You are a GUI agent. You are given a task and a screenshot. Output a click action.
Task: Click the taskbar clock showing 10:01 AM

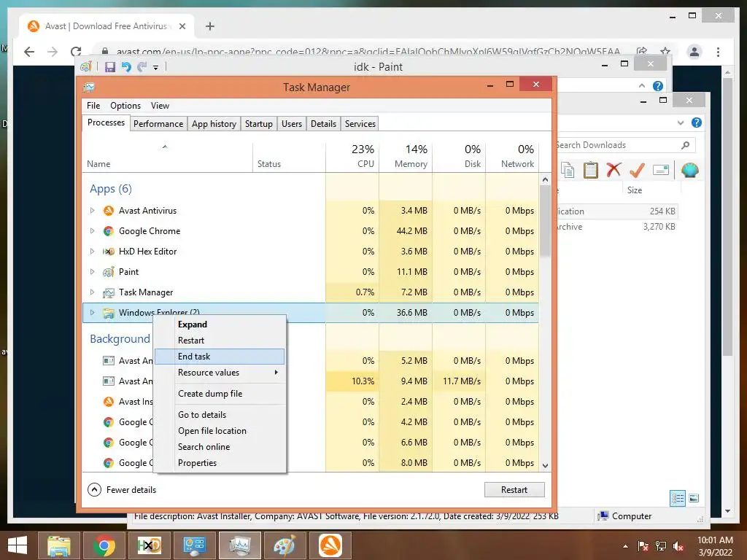715,540
